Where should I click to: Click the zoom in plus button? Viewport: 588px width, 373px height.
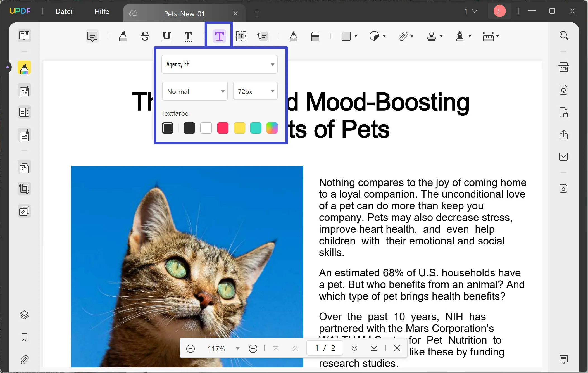253,348
